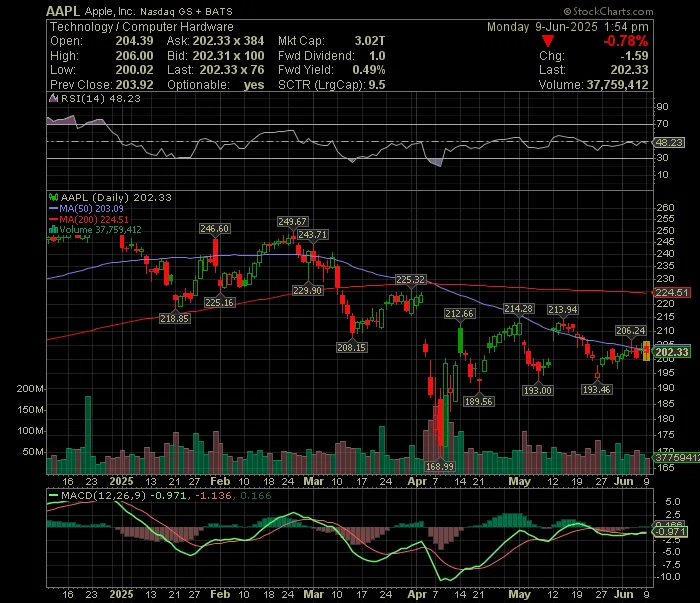
Task: Click the 206.24 price label
Action: coord(630,331)
